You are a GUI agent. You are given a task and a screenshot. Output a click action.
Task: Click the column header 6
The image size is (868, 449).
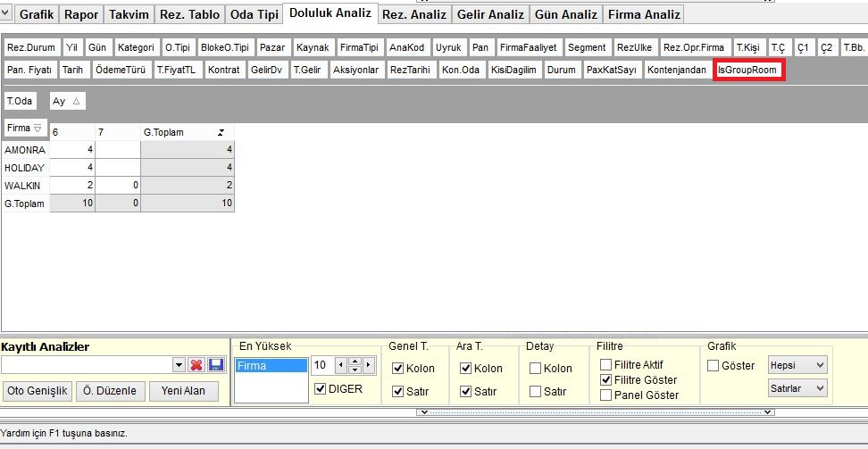click(x=72, y=133)
